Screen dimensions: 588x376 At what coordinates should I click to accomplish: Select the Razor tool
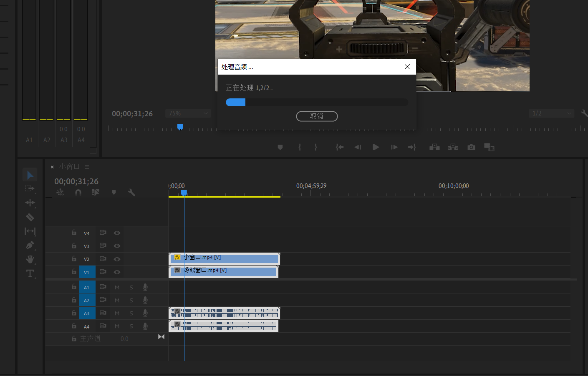[x=30, y=217]
